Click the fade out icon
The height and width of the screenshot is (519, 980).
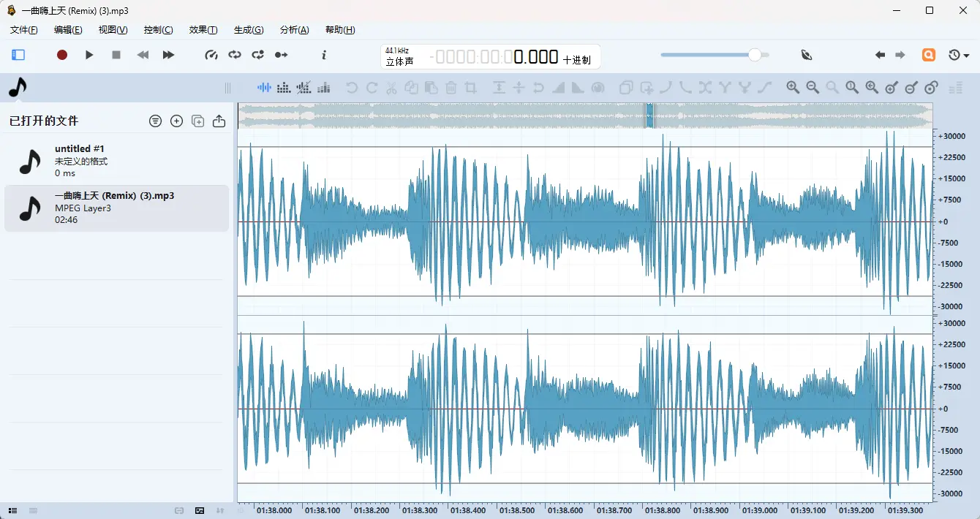pyautogui.click(x=577, y=88)
